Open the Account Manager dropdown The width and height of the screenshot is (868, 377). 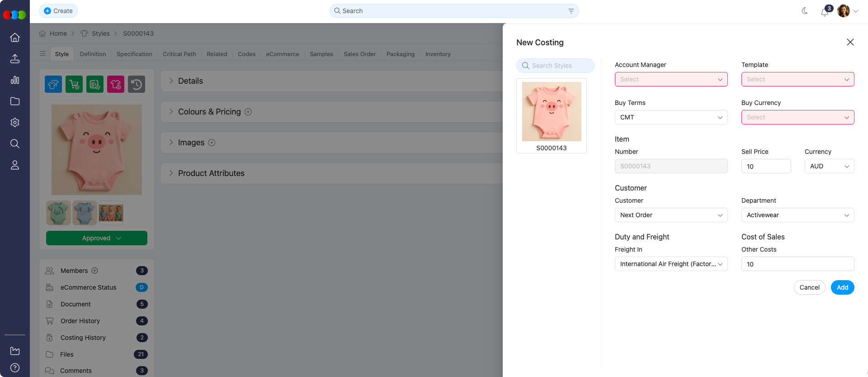pos(671,79)
